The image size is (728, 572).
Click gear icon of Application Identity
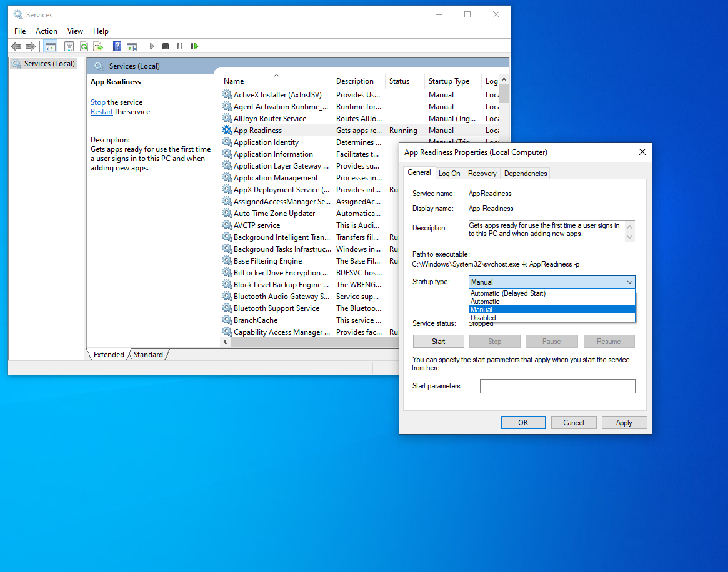(x=227, y=142)
